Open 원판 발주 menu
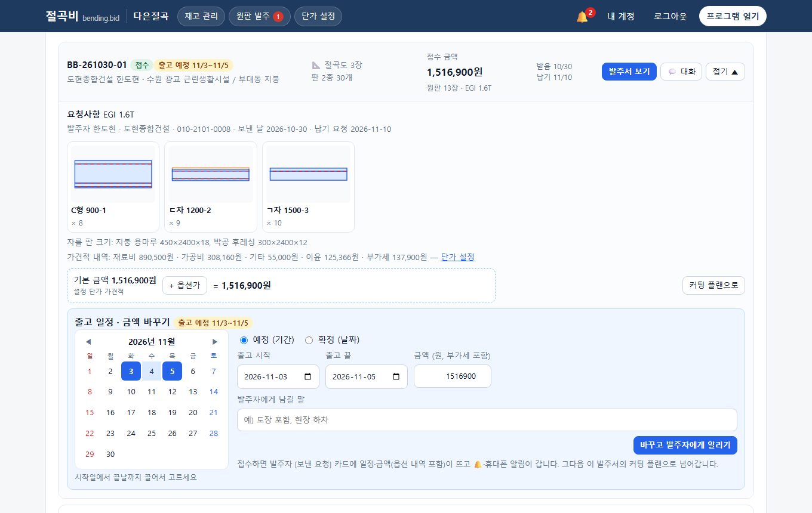This screenshot has width=812, height=513. tap(260, 16)
